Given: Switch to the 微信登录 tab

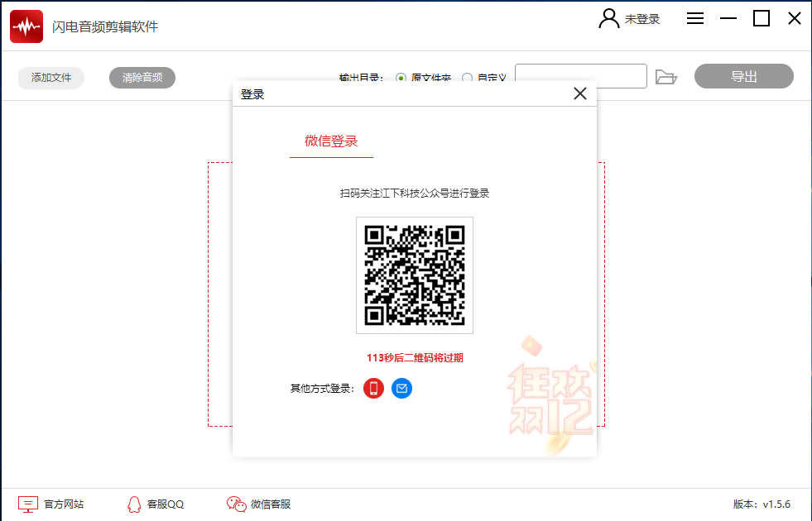Looking at the screenshot, I should (x=331, y=141).
